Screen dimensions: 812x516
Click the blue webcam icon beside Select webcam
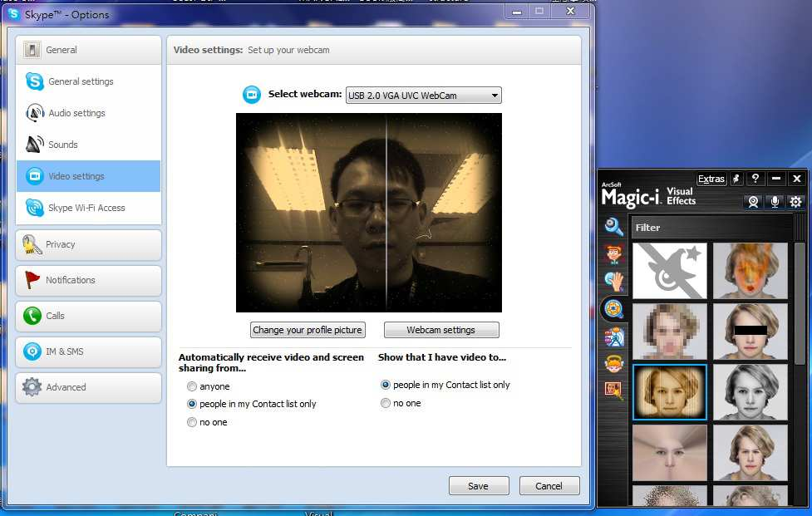(252, 95)
